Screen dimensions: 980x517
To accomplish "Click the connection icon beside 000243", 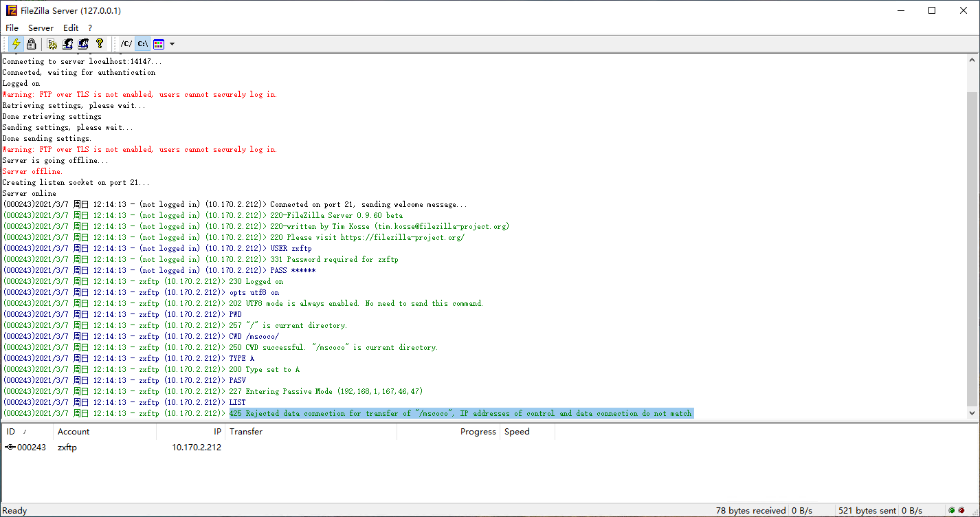I will [x=10, y=448].
